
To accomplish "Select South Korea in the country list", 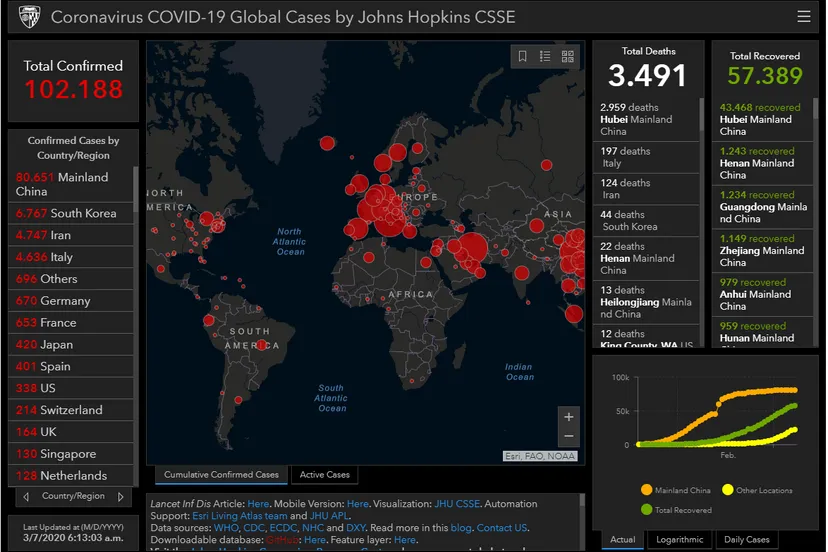I will tap(72, 213).
